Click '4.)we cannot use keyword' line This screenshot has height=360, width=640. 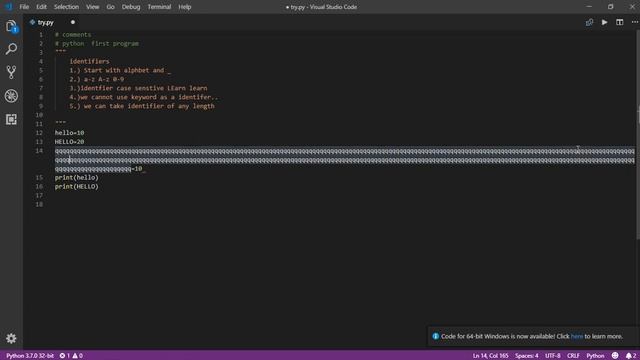(144, 97)
